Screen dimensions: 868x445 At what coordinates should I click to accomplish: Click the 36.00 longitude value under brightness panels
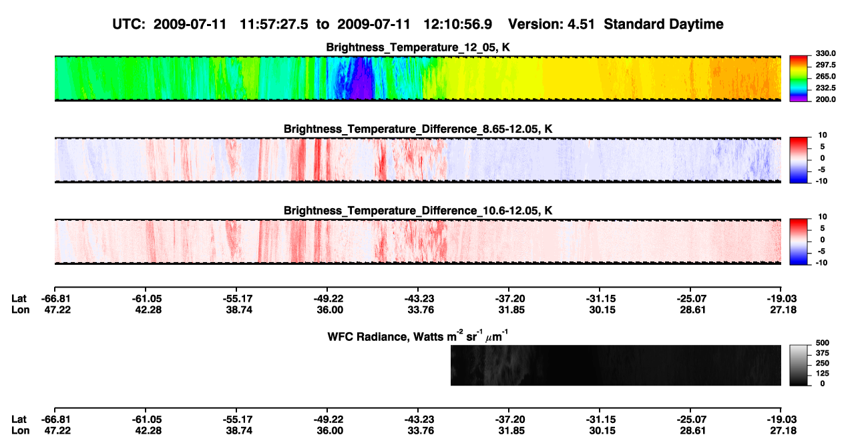tap(330, 310)
